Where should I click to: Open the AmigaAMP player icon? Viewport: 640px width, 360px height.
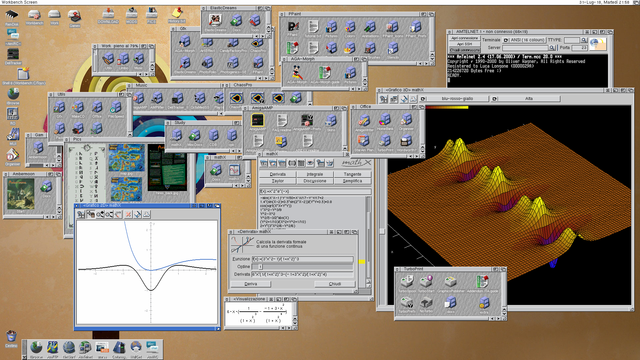click(257, 120)
